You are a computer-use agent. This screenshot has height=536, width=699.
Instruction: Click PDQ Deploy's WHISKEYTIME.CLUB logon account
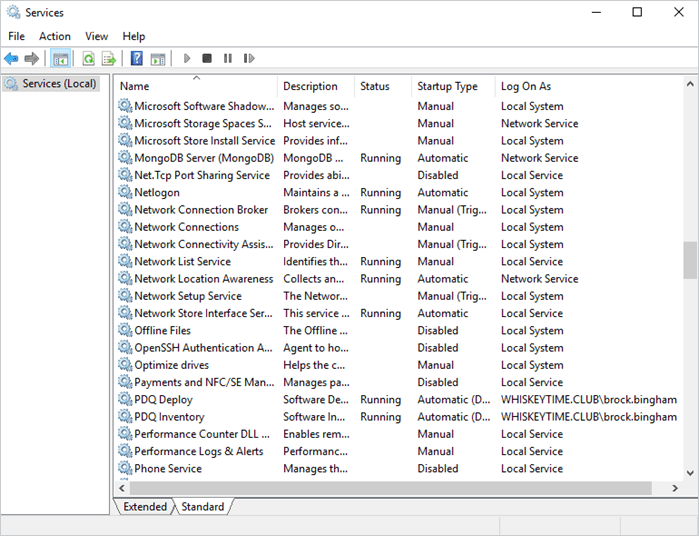pos(589,399)
